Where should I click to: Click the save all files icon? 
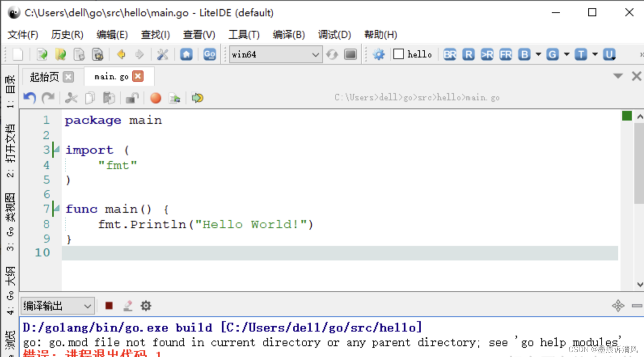(x=98, y=54)
